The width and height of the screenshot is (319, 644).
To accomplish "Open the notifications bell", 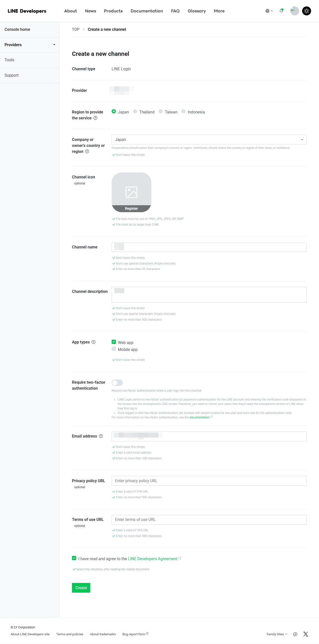I will [281, 11].
